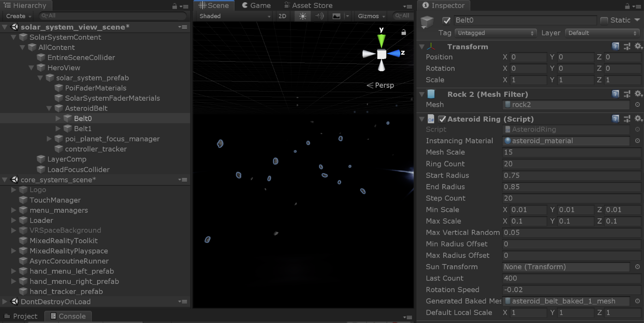
Task: Click the Belt0 object cube icon in Inspector
Action: click(427, 23)
